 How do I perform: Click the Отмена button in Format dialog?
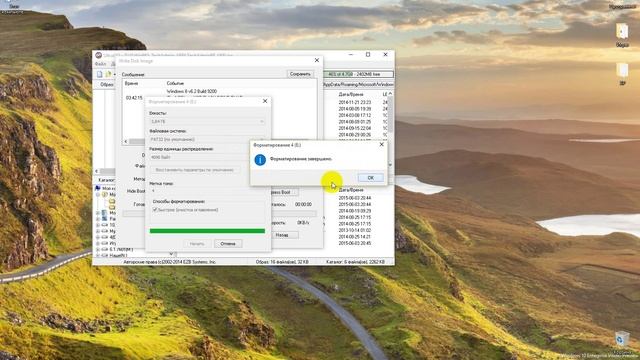(228, 244)
